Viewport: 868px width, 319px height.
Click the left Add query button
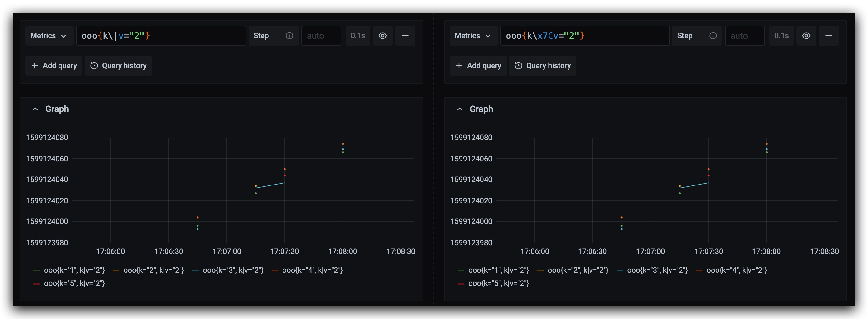[x=54, y=66]
